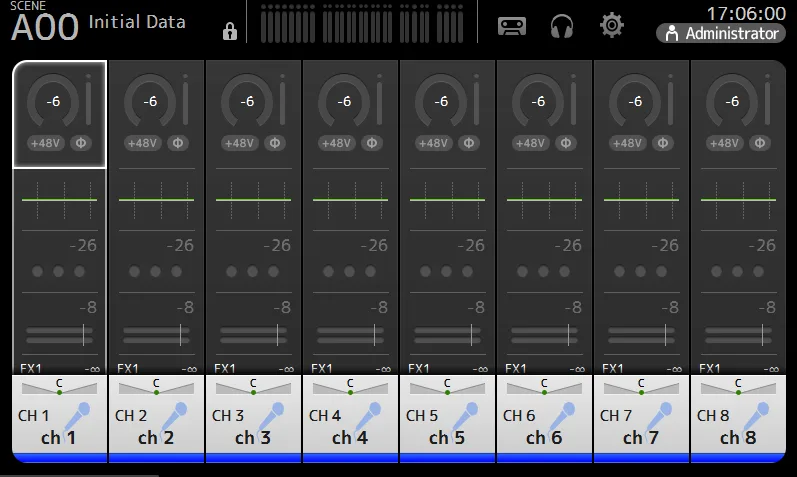This screenshot has height=477, width=797.
Task: Toggle +48V phantom power on CH 4
Action: click(x=336, y=143)
